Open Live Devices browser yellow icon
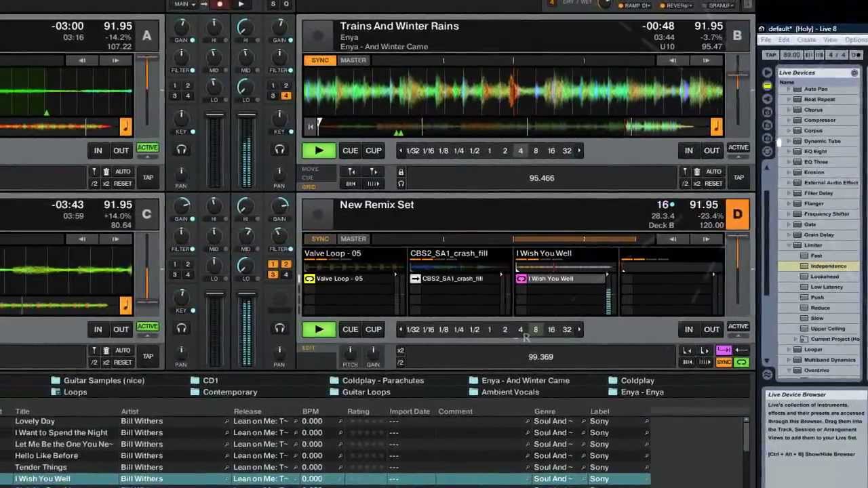868x488 pixels. pyautogui.click(x=767, y=86)
